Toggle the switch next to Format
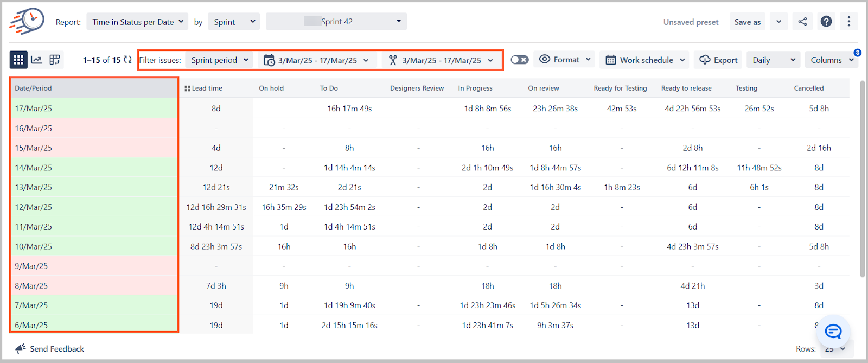 519,60
